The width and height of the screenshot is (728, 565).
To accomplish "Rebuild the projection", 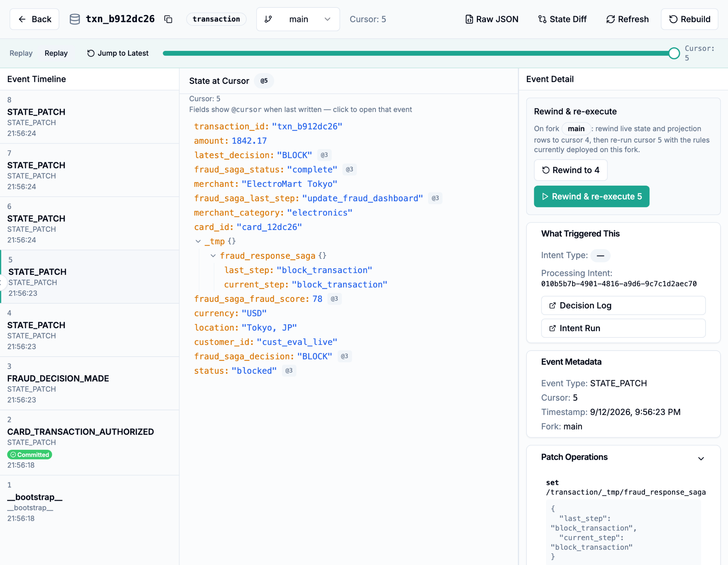I will [689, 19].
